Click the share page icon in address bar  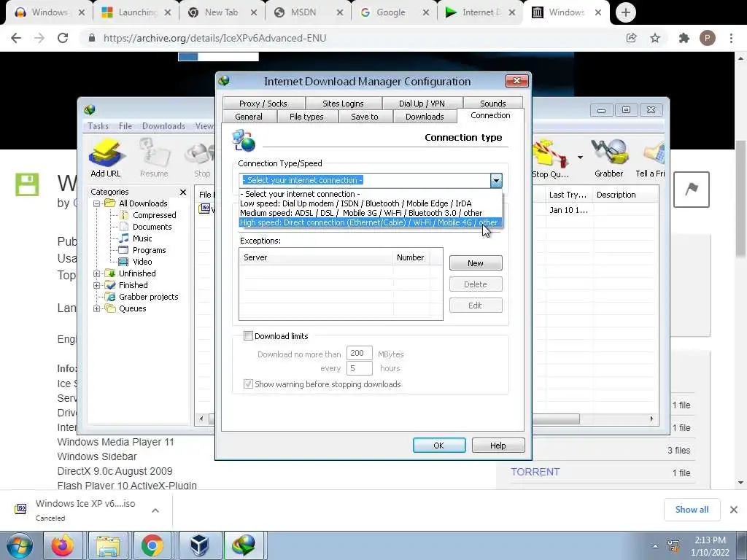tap(631, 38)
